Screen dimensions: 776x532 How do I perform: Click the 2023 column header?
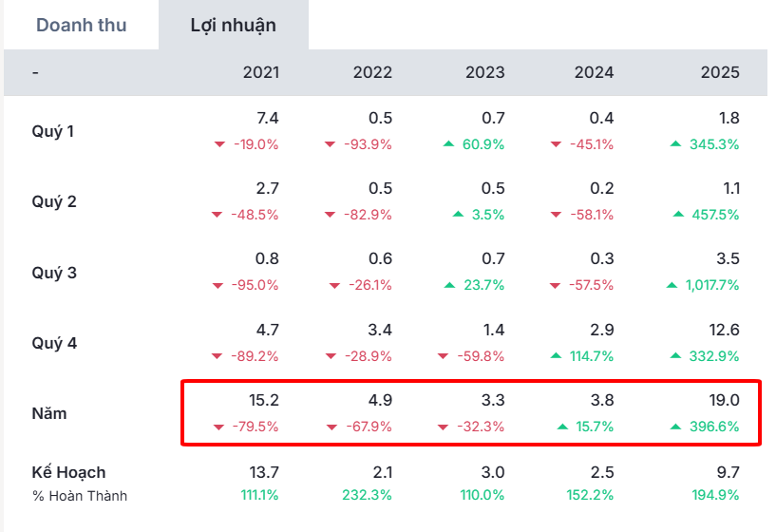(484, 72)
